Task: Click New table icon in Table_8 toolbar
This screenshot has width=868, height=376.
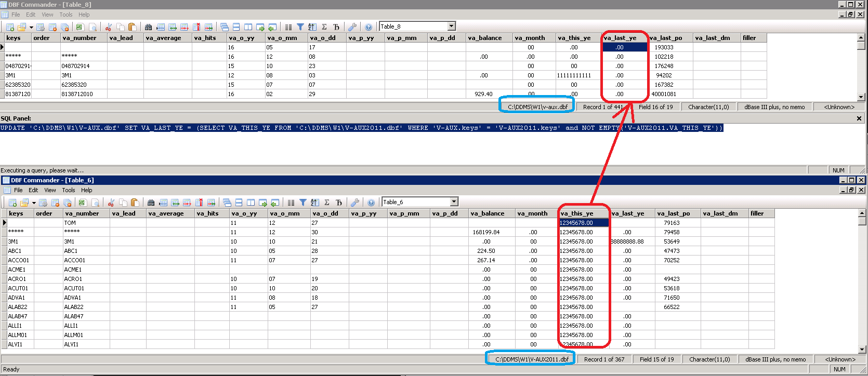Action: pyautogui.click(x=10, y=27)
